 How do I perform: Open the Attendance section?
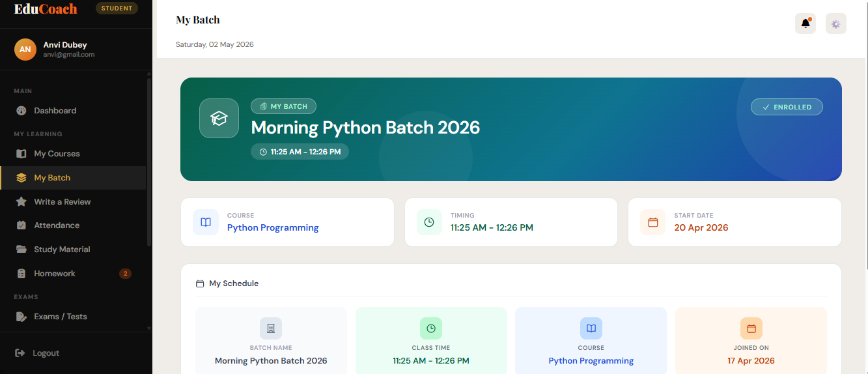click(73, 225)
